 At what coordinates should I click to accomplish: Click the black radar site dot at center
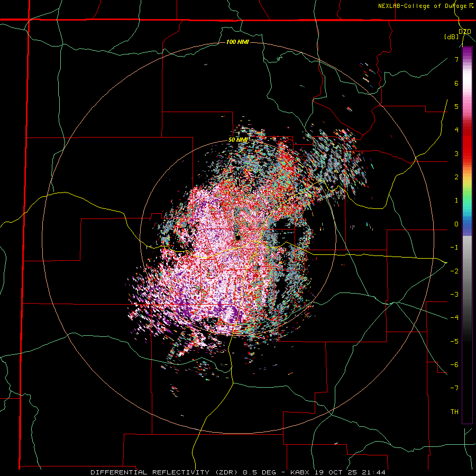tap(237, 237)
